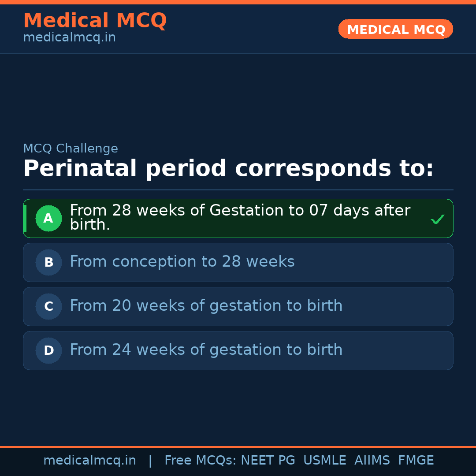The height and width of the screenshot is (476, 476).
Task: Select answer 'From conception to 28 weeks'
Action: point(182,262)
